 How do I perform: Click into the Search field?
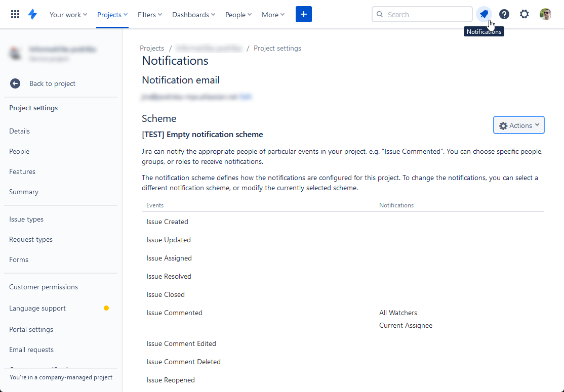click(422, 14)
